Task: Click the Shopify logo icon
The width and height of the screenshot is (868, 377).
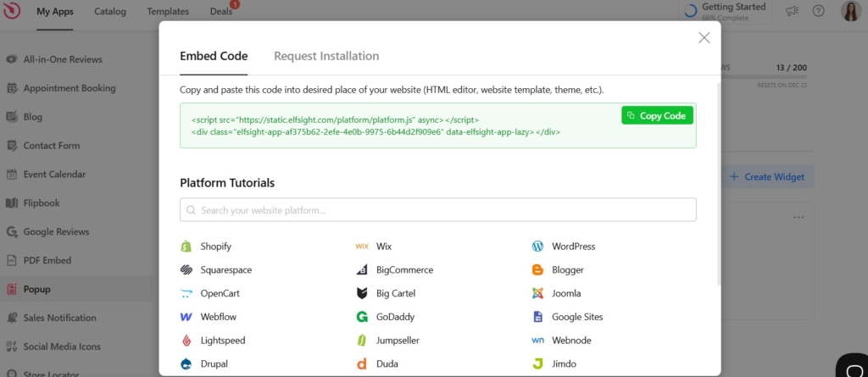Action: [x=186, y=247]
